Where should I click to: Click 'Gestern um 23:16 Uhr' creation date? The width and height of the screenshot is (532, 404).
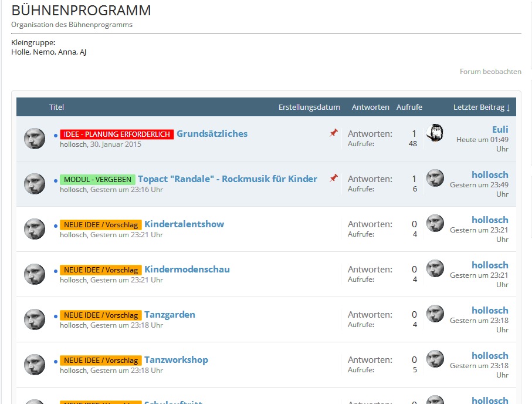[x=127, y=190]
